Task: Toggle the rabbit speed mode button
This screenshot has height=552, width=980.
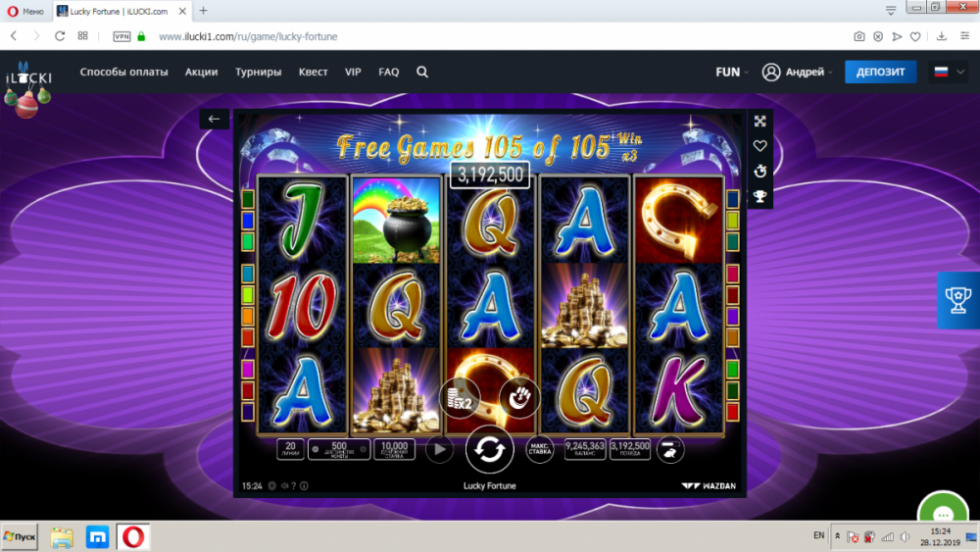Action: (670, 449)
